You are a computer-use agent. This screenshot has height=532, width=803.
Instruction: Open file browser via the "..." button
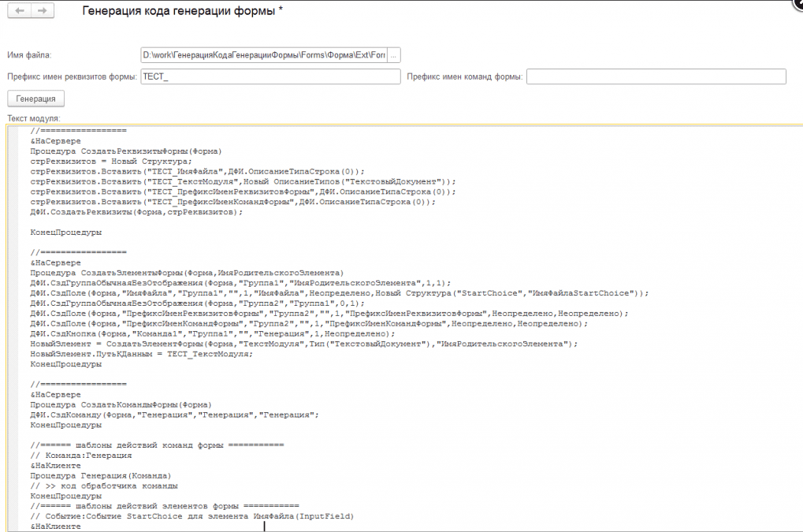pos(394,55)
